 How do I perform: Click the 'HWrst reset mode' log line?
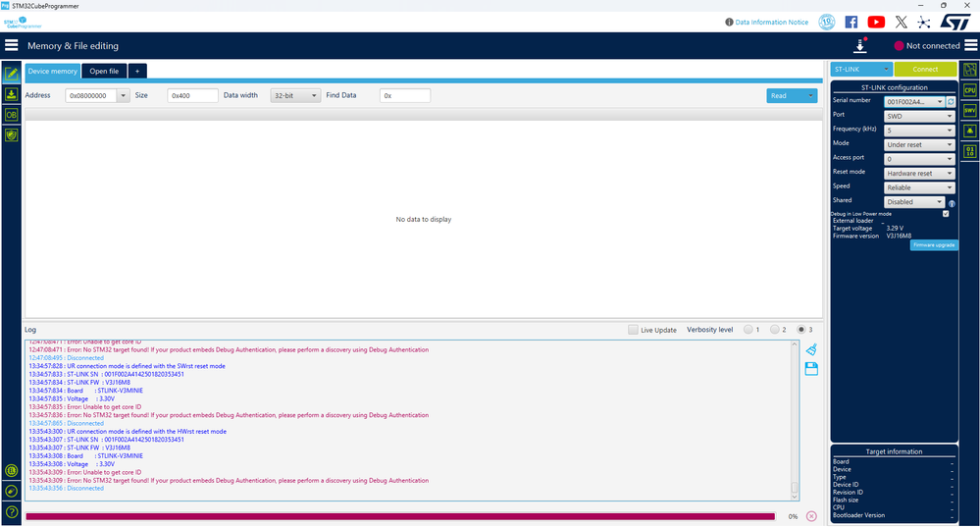tap(128, 432)
